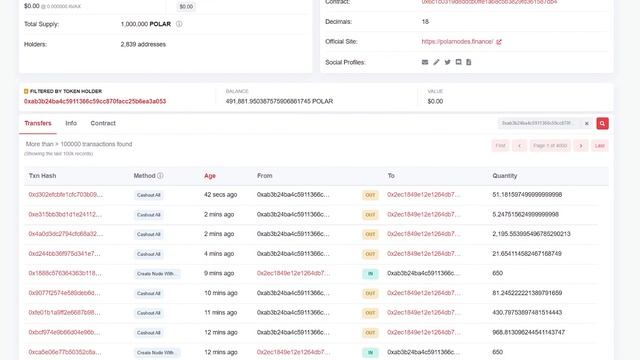Select quantity 51.181597499999999998

527,195
